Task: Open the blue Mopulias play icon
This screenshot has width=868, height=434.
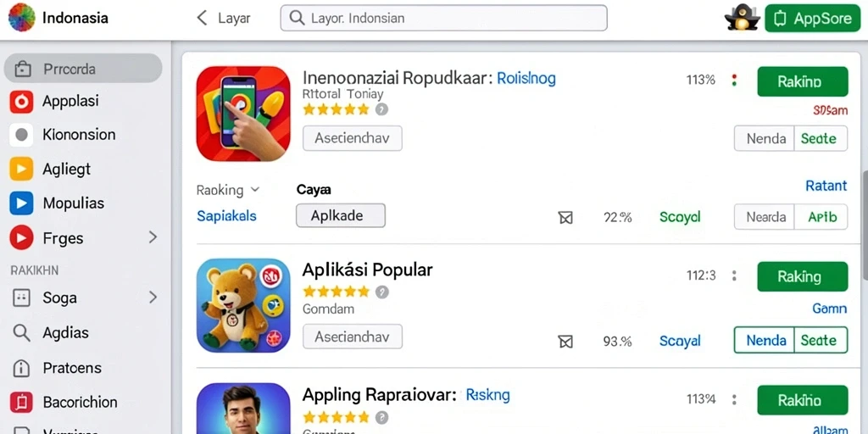Action: pyautogui.click(x=21, y=203)
